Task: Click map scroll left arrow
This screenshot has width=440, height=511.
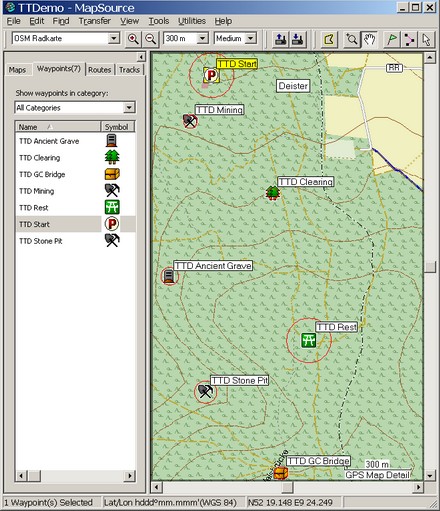Action: click(156, 487)
